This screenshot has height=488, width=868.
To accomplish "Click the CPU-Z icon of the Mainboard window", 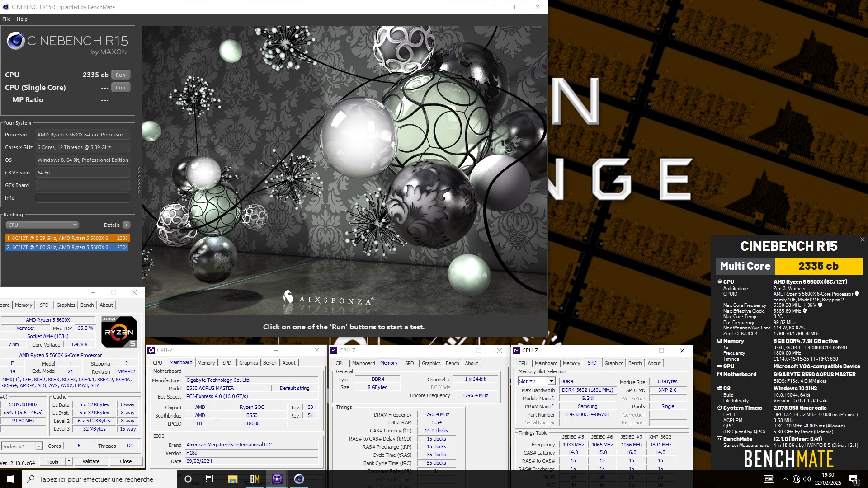I will point(151,350).
